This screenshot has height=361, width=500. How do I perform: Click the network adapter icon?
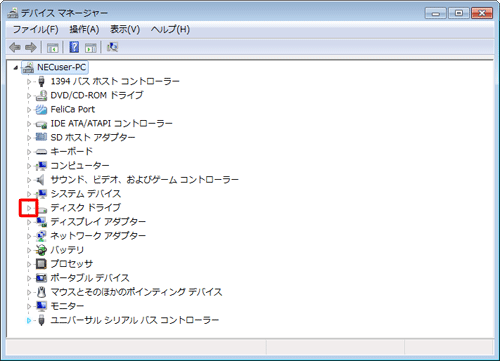click(41, 236)
